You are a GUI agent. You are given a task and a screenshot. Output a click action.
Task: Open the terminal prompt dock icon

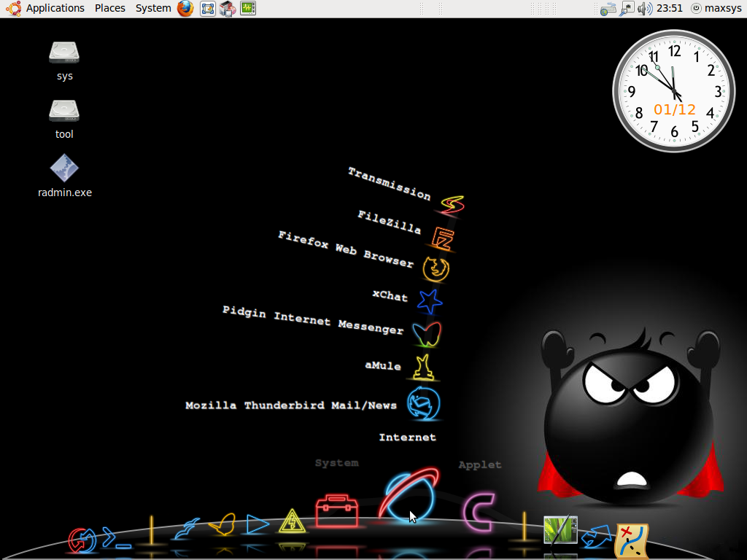click(x=117, y=539)
